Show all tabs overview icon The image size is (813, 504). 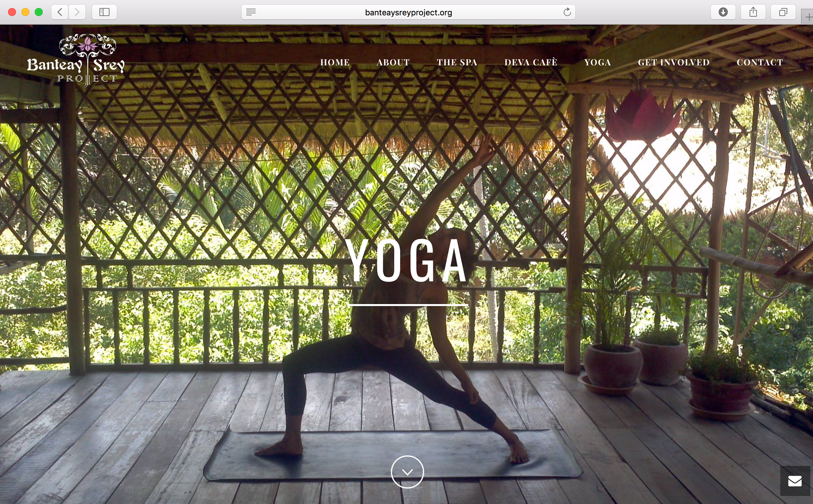783,12
